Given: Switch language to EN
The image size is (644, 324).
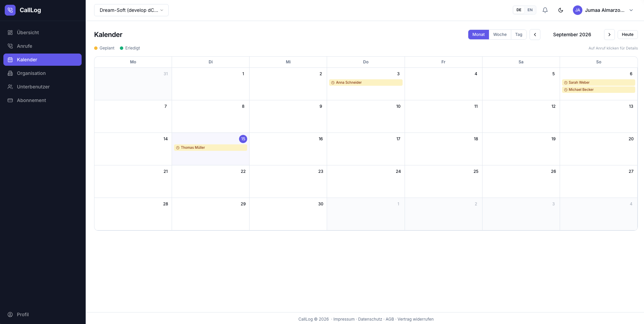Looking at the screenshot, I should click(x=530, y=10).
